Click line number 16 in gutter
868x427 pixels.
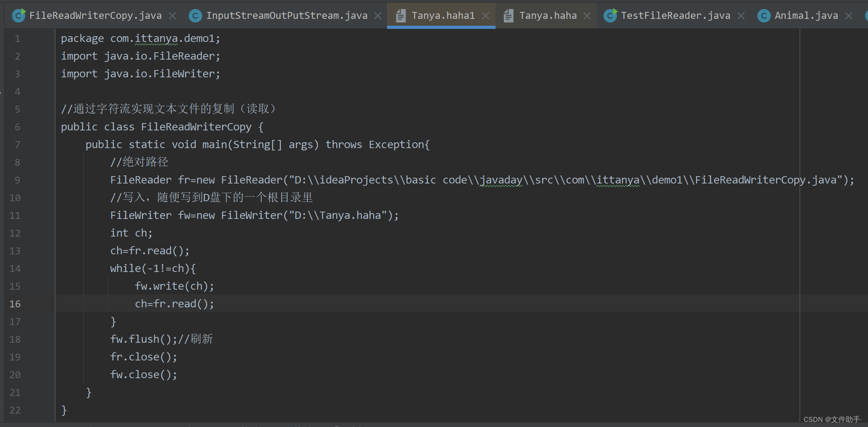coord(15,304)
